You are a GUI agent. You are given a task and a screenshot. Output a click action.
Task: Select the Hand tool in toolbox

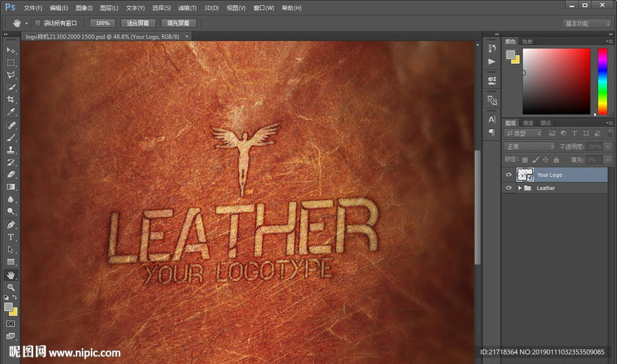point(11,275)
